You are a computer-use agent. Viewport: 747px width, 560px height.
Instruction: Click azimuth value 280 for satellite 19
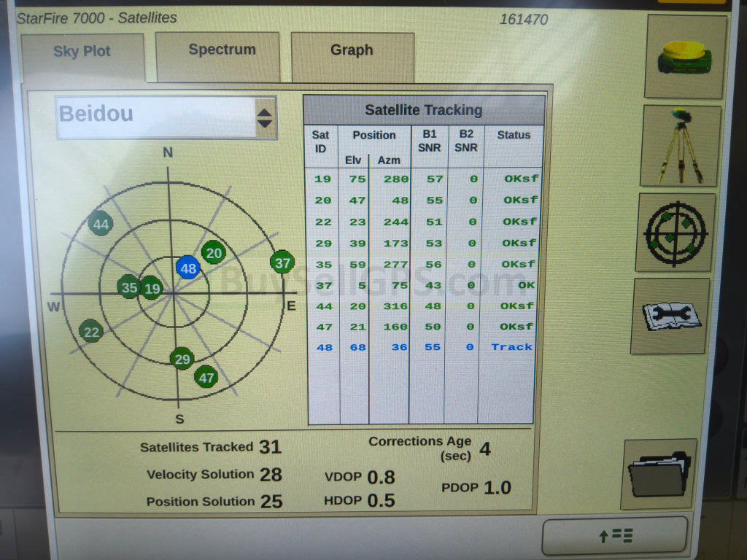point(396,179)
